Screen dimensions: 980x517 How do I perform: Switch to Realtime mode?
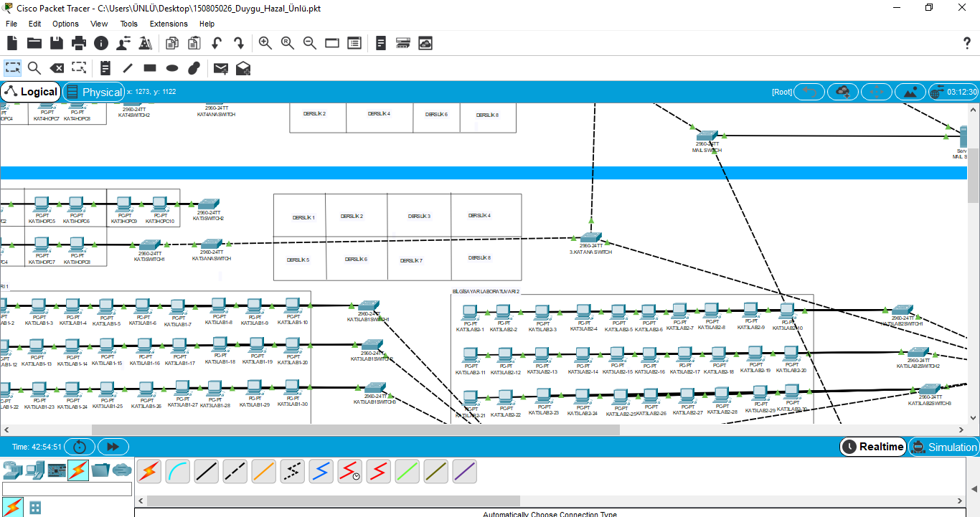873,447
